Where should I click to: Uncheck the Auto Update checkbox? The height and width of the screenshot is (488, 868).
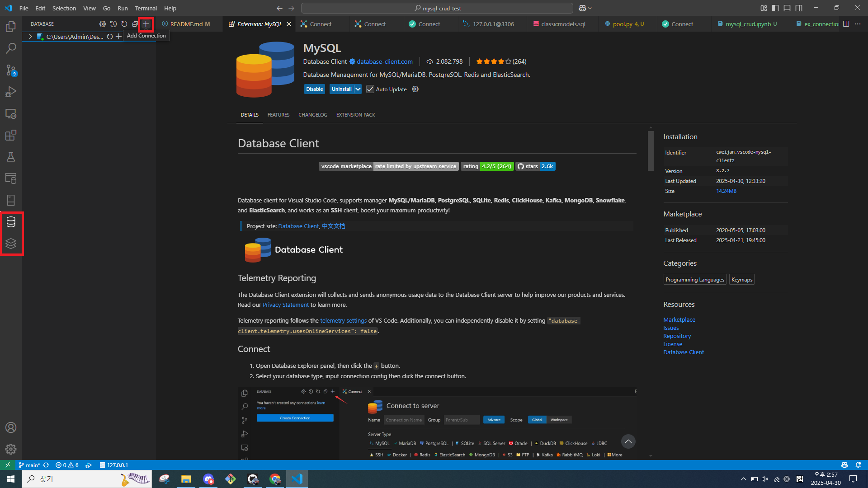pyautogui.click(x=370, y=89)
